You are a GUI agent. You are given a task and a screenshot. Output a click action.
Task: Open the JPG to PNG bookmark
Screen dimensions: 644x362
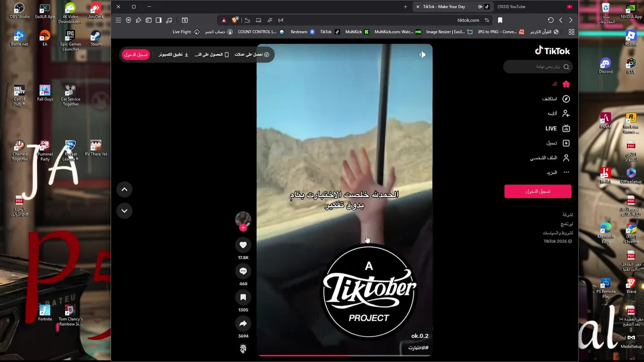(x=501, y=32)
